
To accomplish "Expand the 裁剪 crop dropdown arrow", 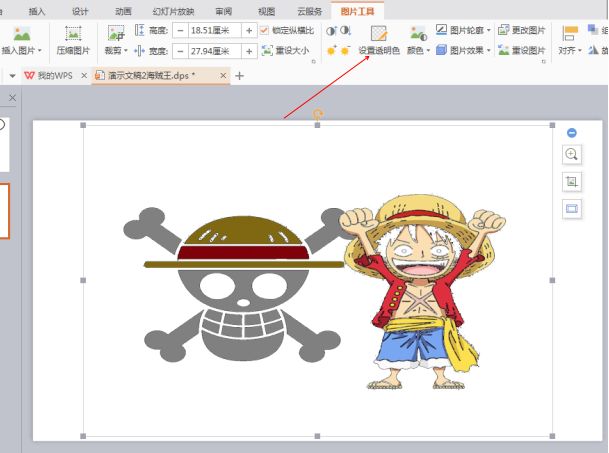I will pyautogui.click(x=126, y=51).
